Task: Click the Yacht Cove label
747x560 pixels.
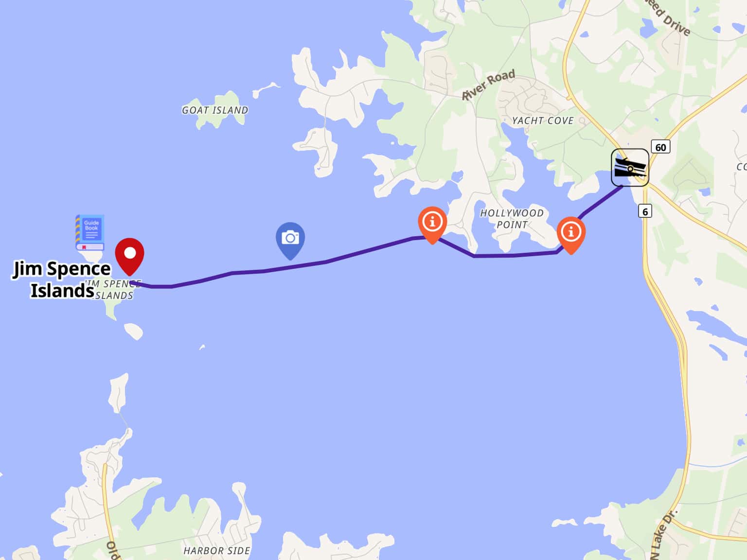Action: click(x=543, y=121)
